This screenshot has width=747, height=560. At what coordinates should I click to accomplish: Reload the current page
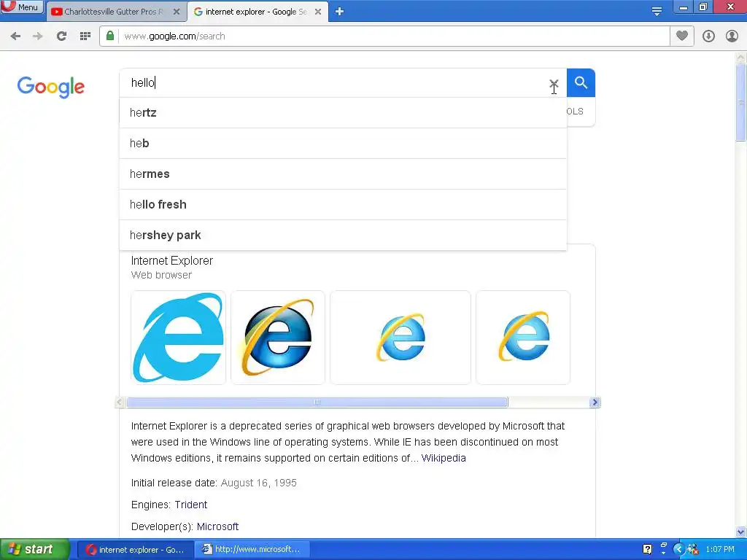61,36
